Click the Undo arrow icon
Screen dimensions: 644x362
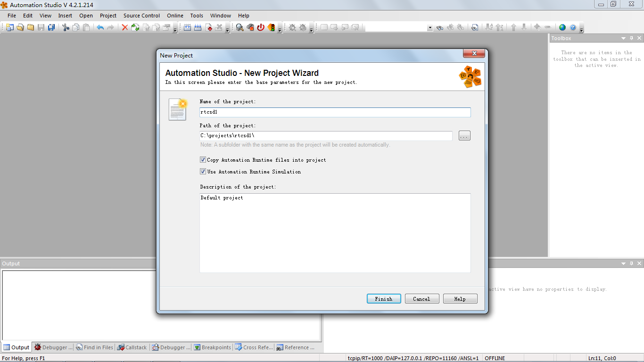click(100, 27)
